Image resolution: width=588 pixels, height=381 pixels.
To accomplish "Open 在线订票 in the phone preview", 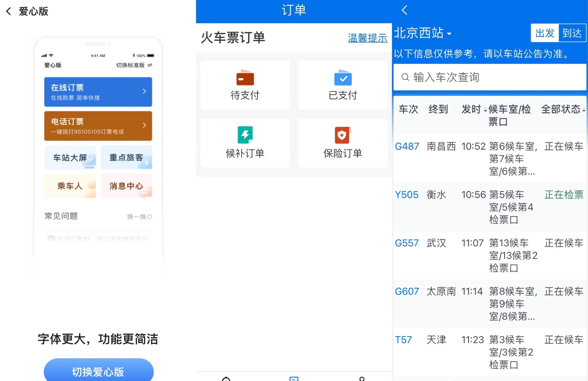I will tap(98, 92).
